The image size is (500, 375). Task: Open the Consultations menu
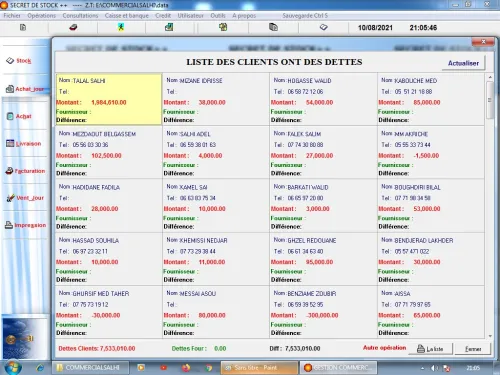click(x=80, y=16)
